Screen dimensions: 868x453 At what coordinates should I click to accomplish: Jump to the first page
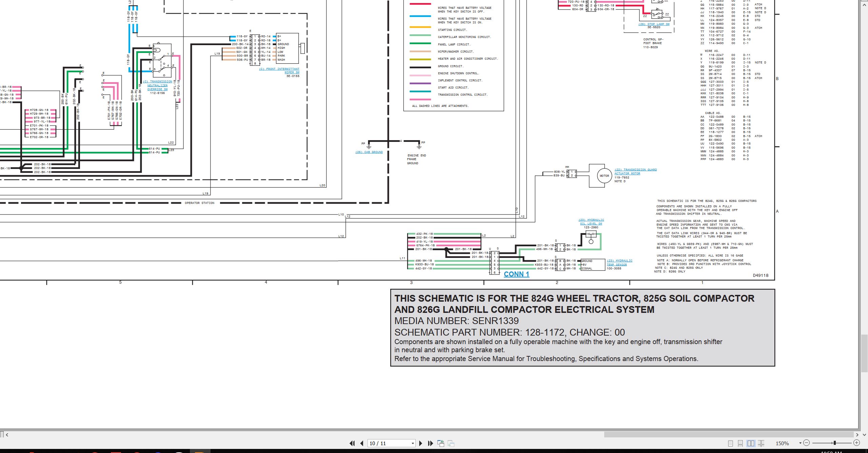(352, 443)
